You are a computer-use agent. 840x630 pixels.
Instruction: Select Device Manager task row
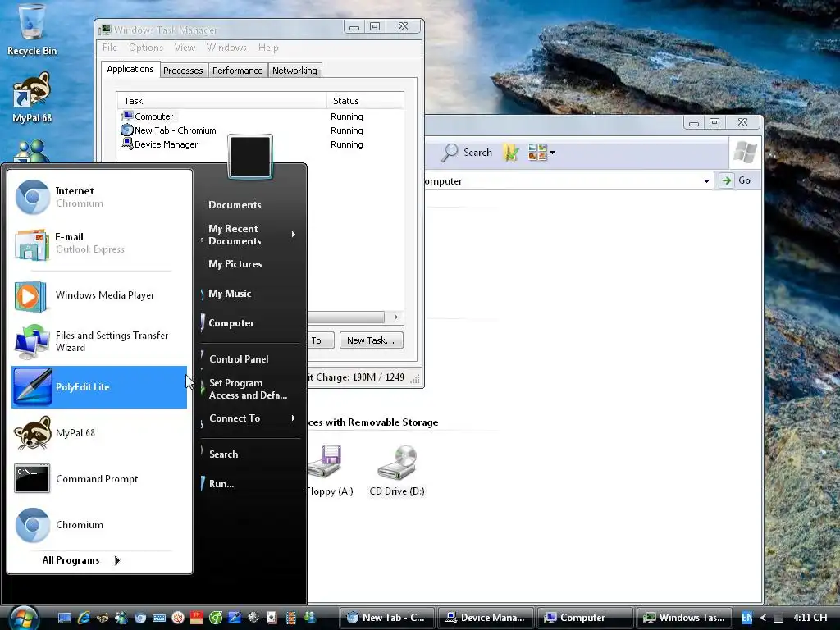(260, 144)
